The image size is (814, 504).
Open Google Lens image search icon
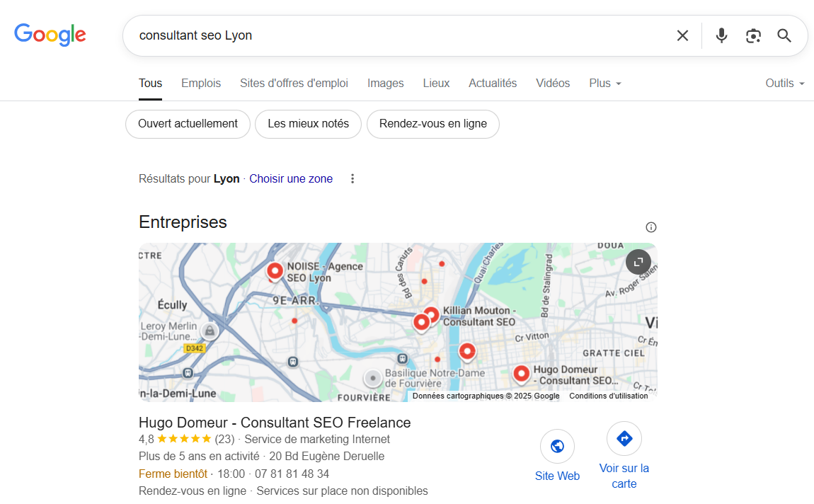[753, 35]
